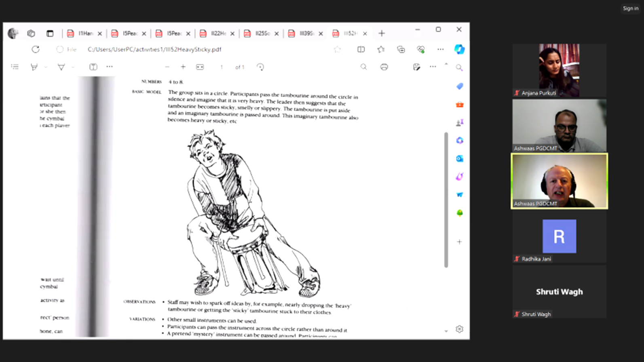Click the zoom in plus icon
The image size is (644, 362).
[183, 67]
